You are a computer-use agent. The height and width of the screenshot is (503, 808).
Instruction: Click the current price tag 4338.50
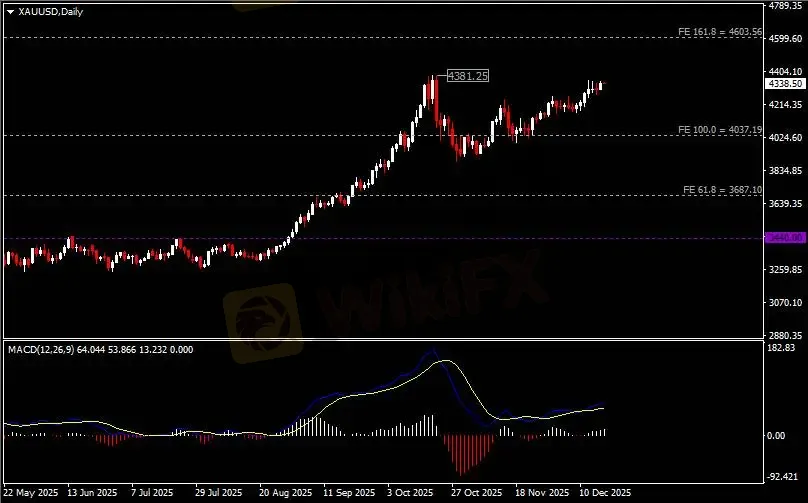click(x=785, y=83)
